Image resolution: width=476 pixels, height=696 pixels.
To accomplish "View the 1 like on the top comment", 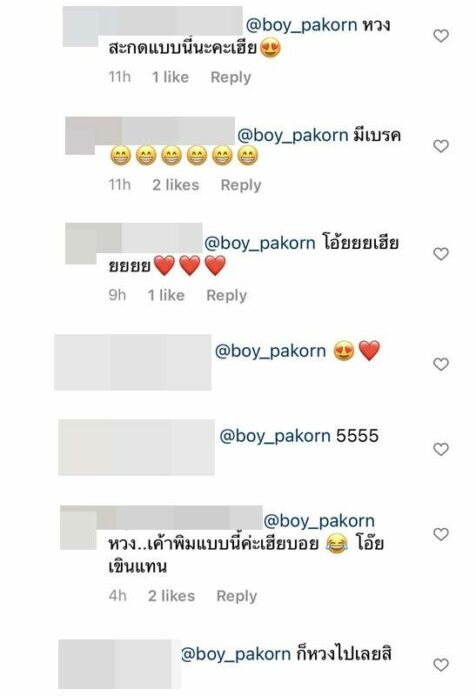I will click(171, 77).
